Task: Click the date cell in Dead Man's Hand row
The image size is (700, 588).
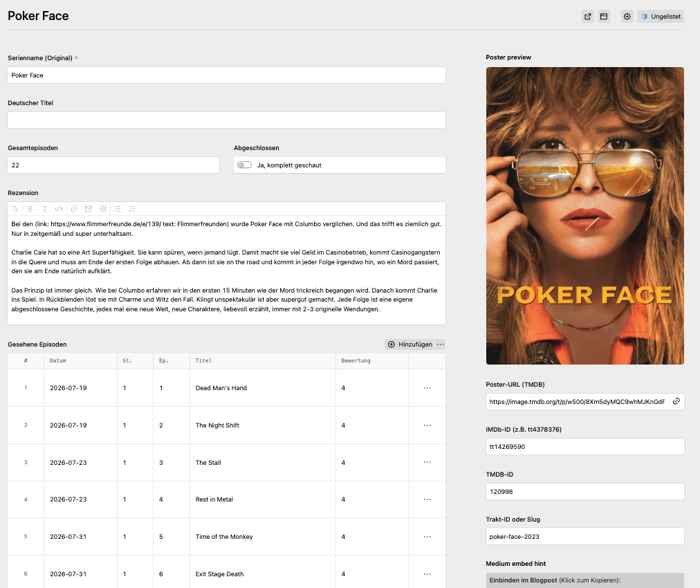Action: (80, 388)
